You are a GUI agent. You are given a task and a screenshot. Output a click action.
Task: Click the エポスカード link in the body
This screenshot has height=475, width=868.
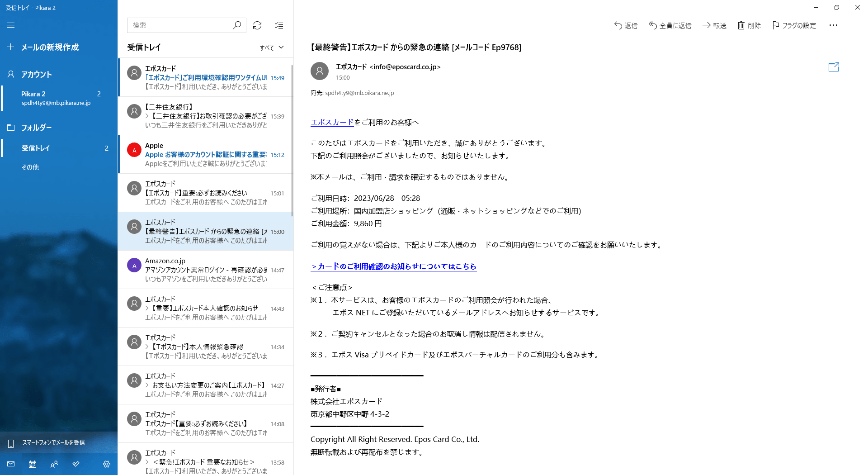(332, 122)
